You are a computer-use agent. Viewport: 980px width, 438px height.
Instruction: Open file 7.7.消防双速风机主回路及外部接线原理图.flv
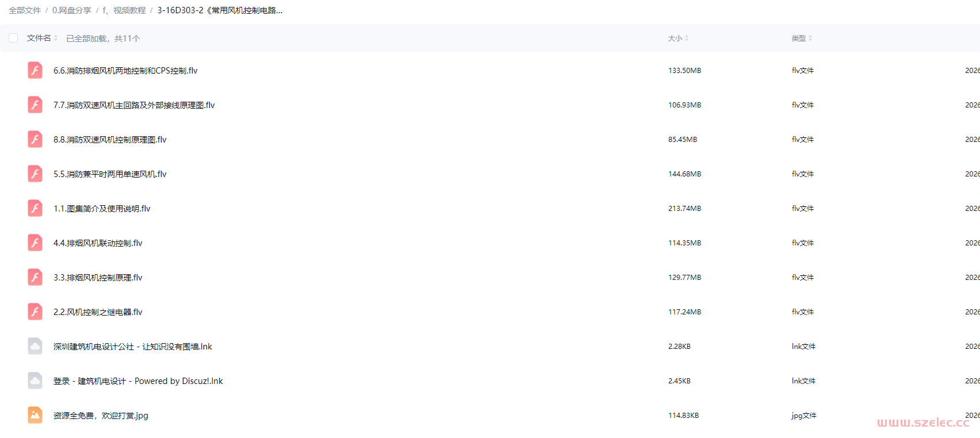134,105
